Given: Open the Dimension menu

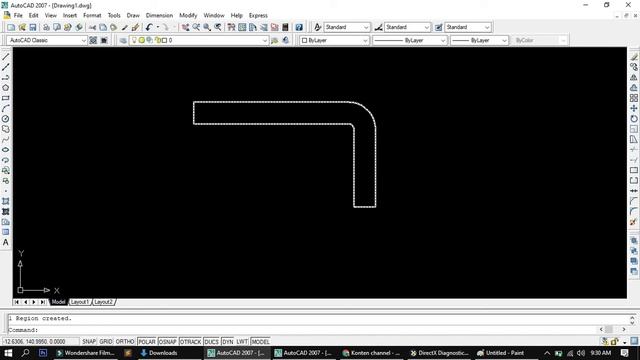Looking at the screenshot, I should point(159,16).
